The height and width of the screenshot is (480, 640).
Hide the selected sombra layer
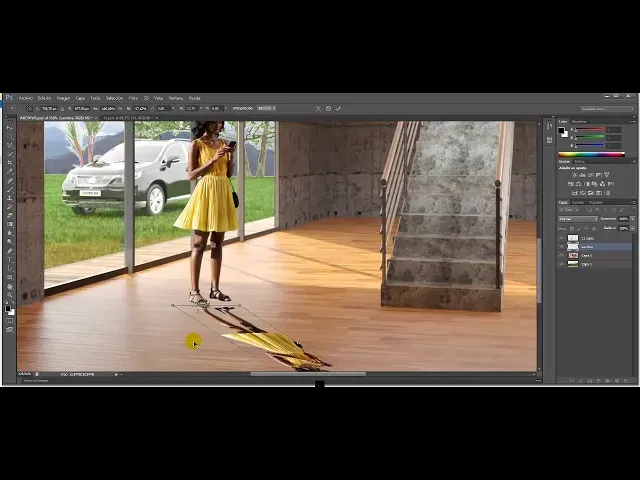point(561,246)
